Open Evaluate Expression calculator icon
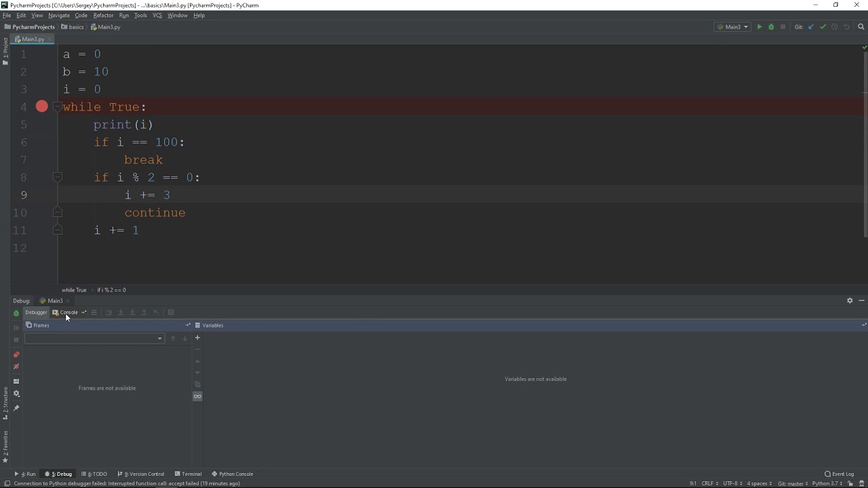Screen dimensions: 868x488 (x=171, y=312)
